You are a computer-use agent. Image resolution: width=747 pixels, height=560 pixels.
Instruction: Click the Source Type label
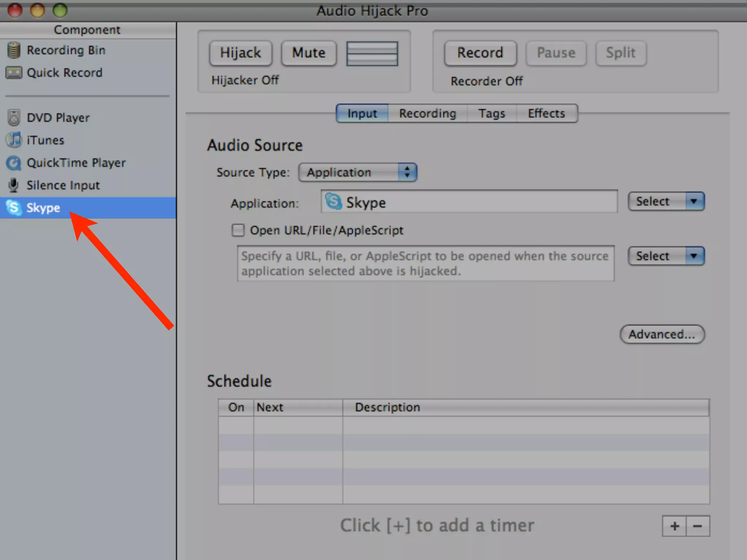(x=253, y=172)
